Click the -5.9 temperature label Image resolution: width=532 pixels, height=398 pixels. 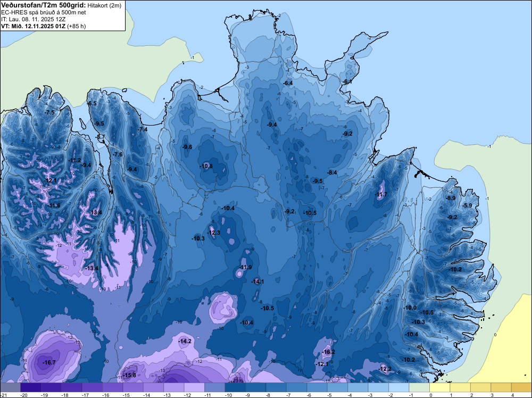pyautogui.click(x=467, y=205)
